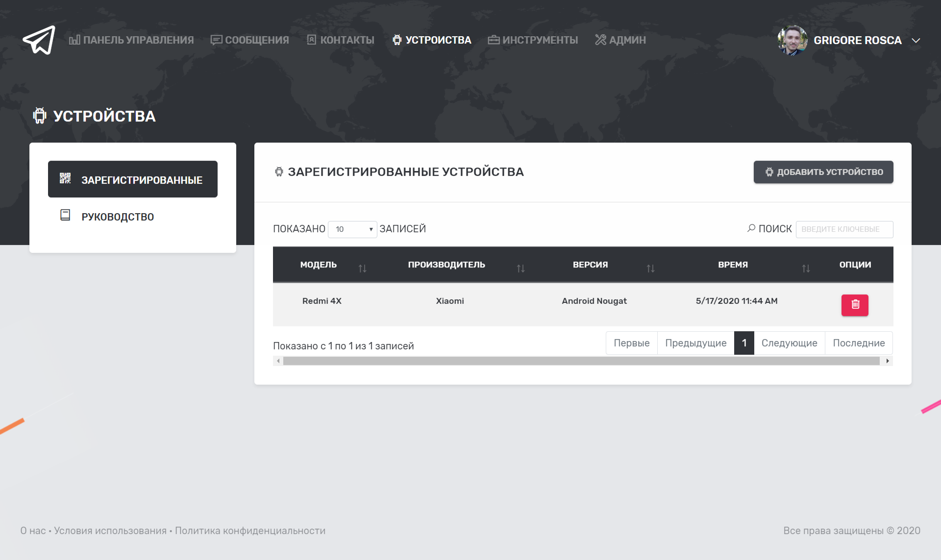
Task: Click the paper plane logo icon
Action: coord(39,40)
